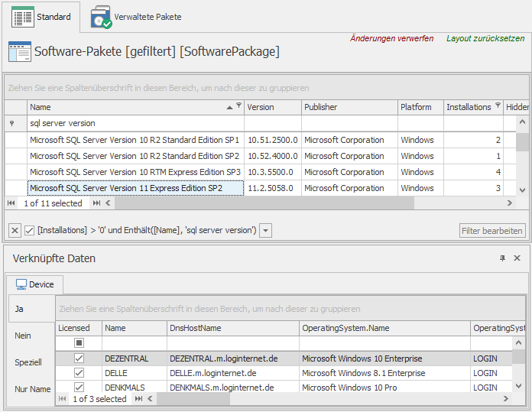532x412 pixels.
Task: Discard changes via Änderungen verwerfen
Action: tap(391, 38)
